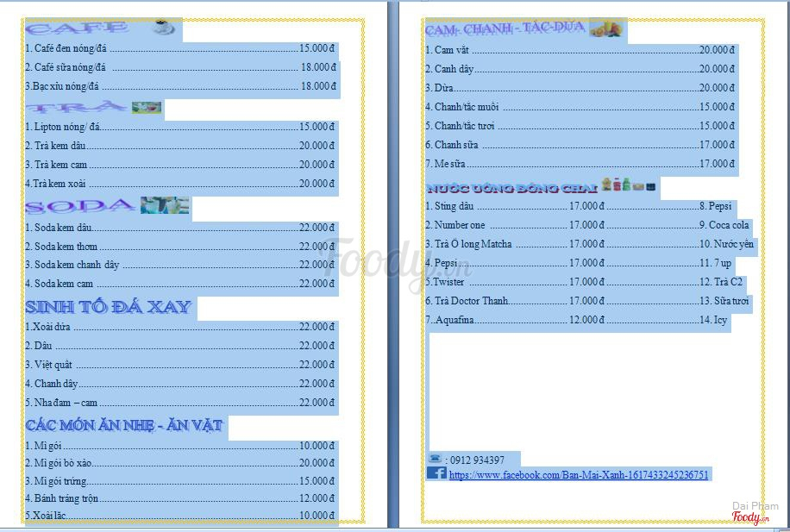Click the Facebook logo icon
790x532 pixels.
[436, 473]
